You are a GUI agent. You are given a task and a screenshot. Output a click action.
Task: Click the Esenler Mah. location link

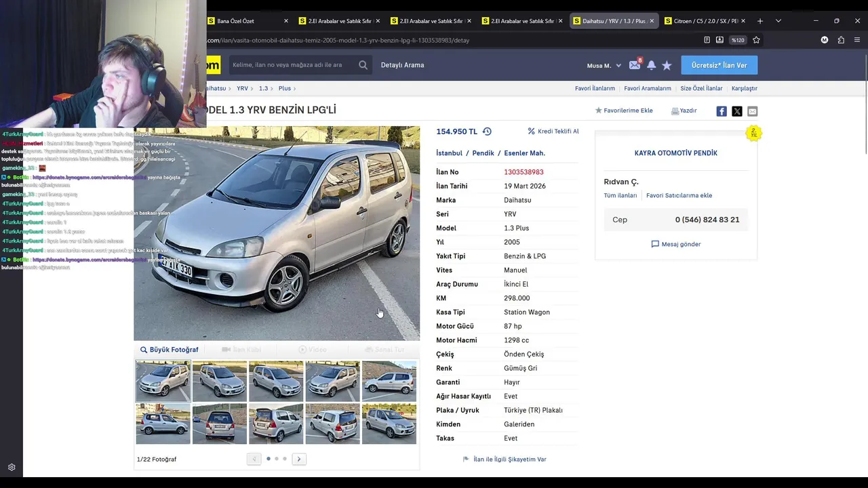525,153
